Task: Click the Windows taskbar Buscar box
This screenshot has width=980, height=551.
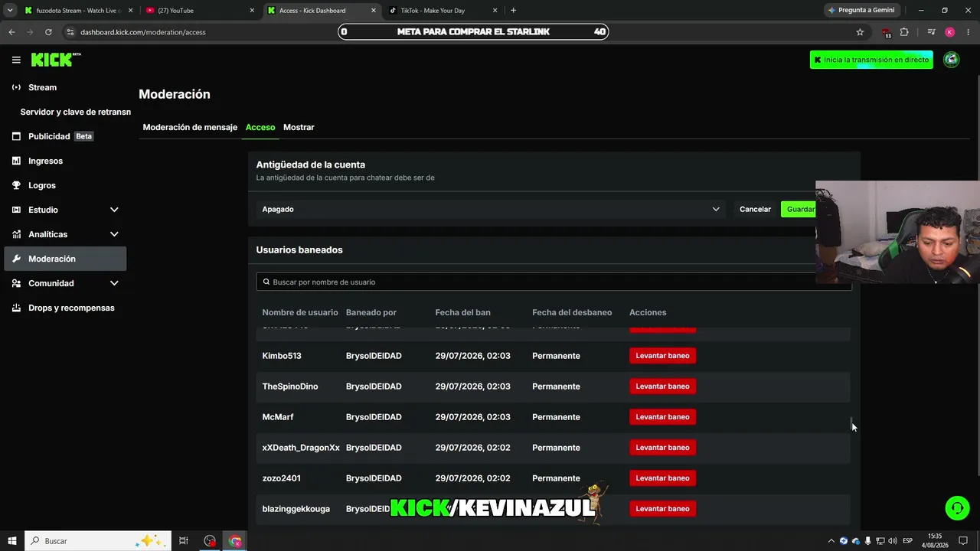Action: (x=98, y=541)
